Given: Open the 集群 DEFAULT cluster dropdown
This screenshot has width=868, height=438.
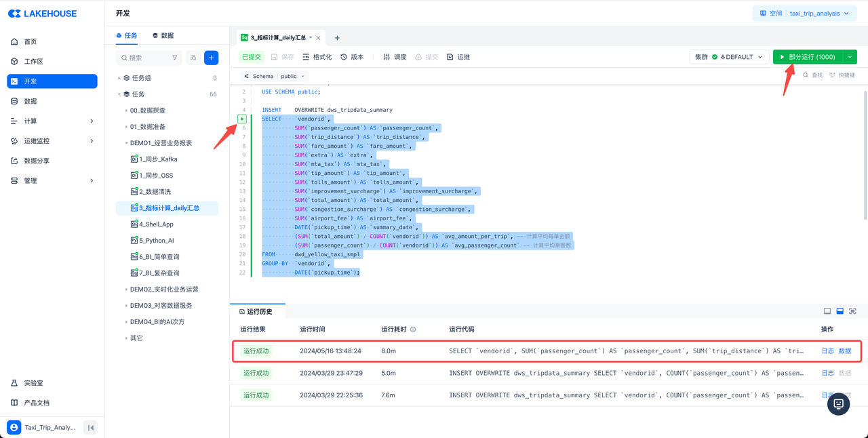Looking at the screenshot, I should tap(729, 57).
